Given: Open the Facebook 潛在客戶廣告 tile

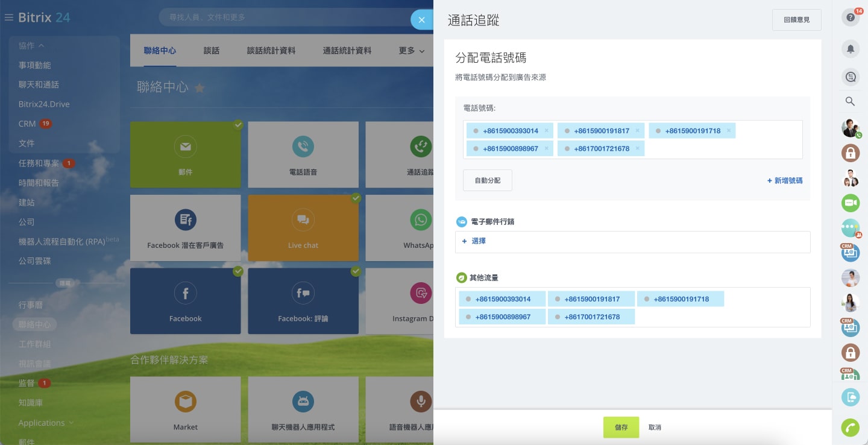Looking at the screenshot, I should pos(186,228).
